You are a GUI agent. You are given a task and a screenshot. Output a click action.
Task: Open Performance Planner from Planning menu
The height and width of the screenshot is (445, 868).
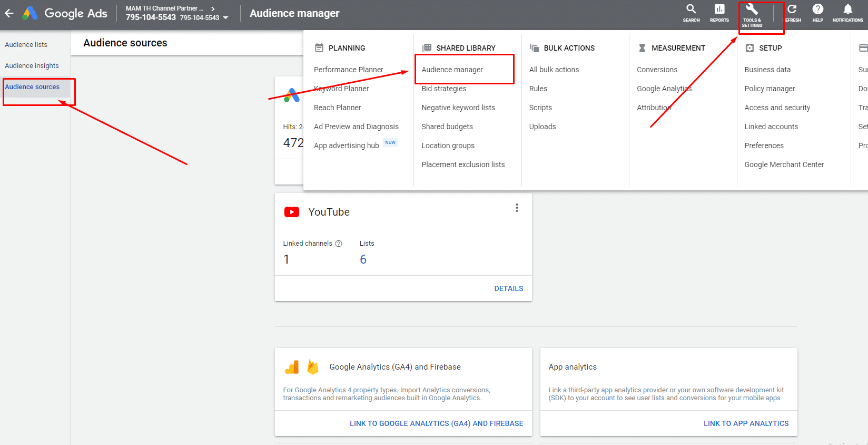tap(348, 70)
